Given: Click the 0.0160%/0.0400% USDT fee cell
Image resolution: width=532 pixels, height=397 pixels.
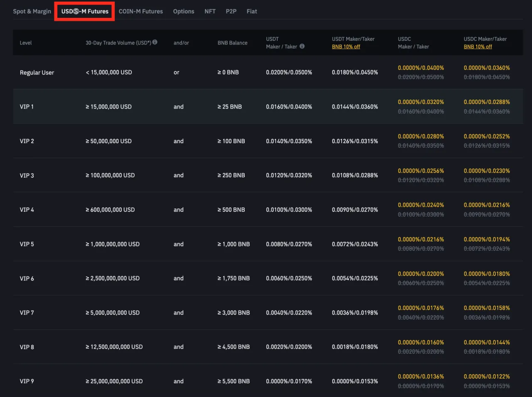Looking at the screenshot, I should tap(289, 107).
